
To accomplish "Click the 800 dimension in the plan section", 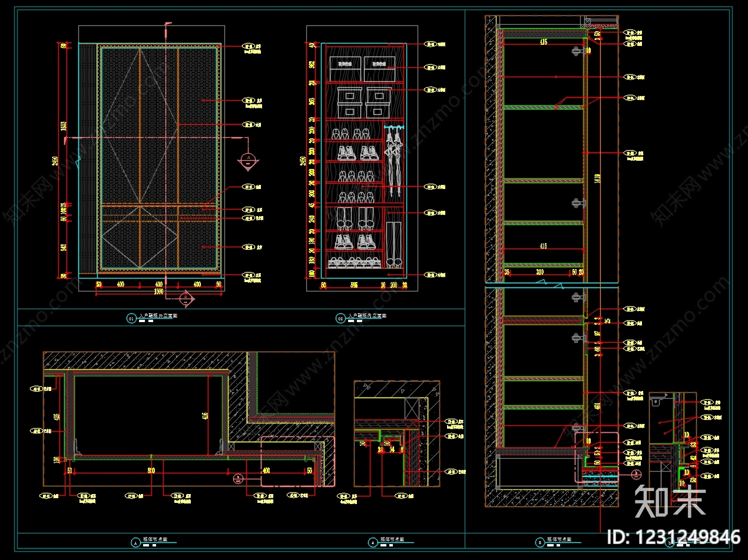I will coord(151,470).
